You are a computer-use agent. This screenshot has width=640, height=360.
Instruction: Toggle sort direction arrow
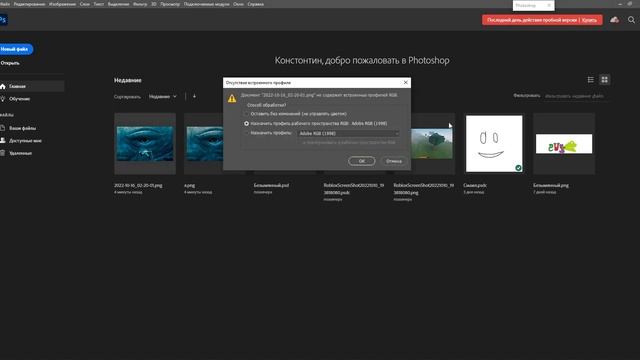(x=194, y=96)
